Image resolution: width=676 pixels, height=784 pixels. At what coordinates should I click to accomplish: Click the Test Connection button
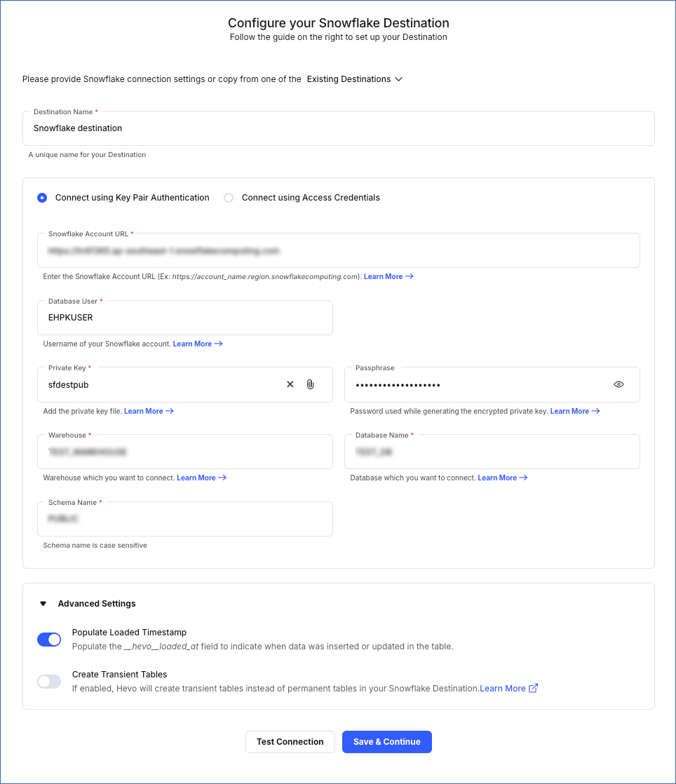(x=290, y=741)
